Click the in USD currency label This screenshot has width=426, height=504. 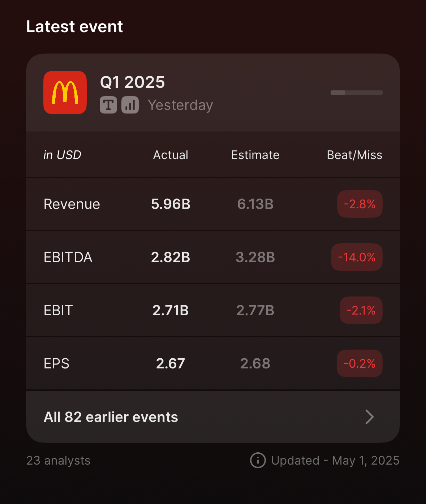pos(62,155)
